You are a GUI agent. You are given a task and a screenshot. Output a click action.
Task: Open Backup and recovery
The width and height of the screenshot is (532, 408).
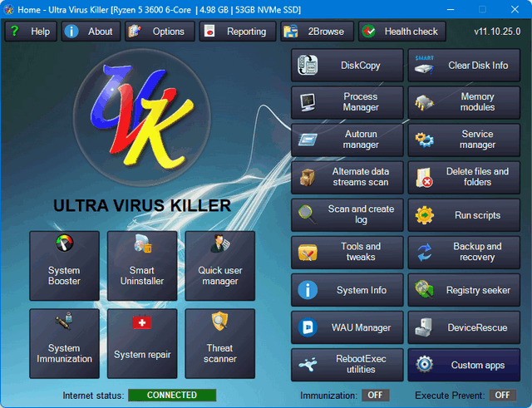pyautogui.click(x=464, y=253)
